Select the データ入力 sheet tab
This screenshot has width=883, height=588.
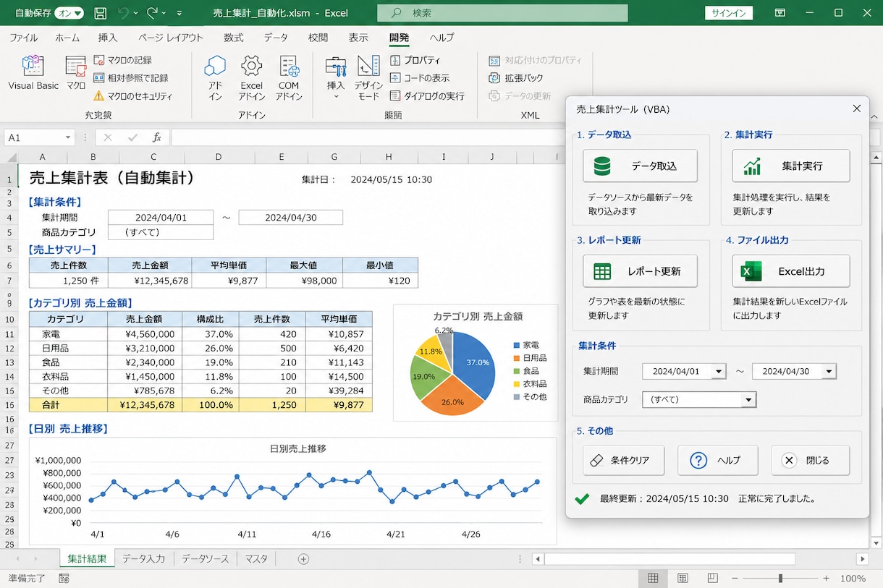click(x=143, y=559)
